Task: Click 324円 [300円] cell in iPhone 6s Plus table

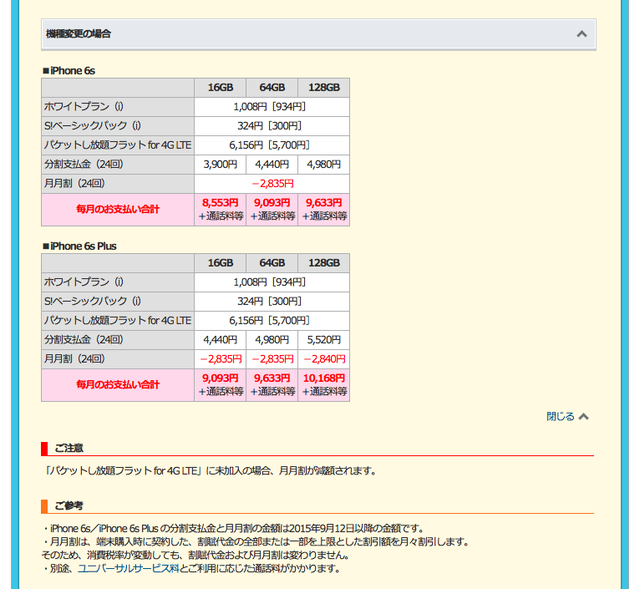Action: point(272,302)
